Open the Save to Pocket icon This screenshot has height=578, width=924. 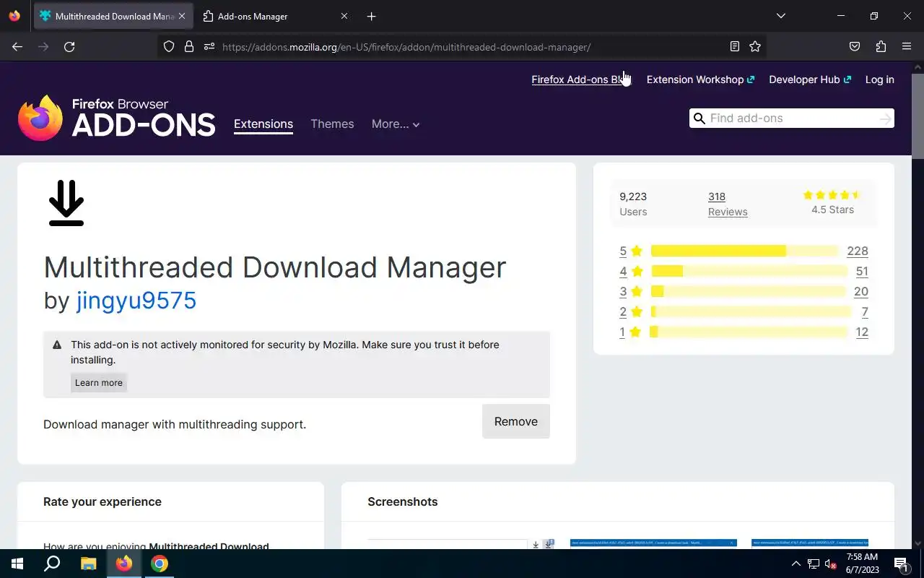tap(855, 46)
